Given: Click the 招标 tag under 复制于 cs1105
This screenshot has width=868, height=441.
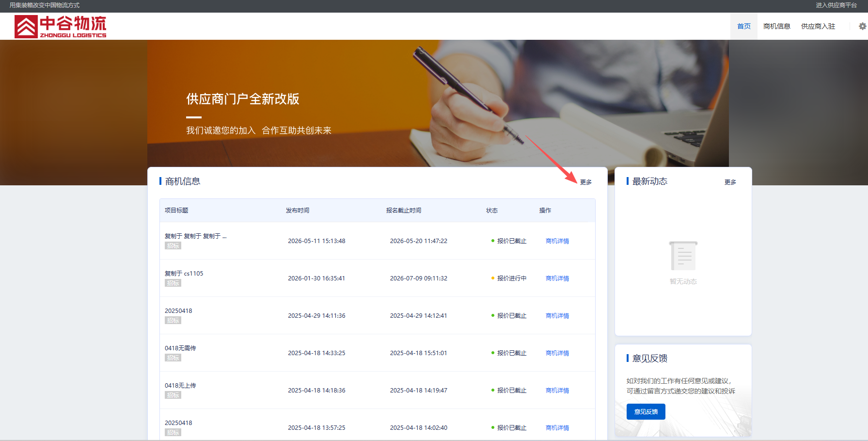Looking at the screenshot, I should [x=173, y=283].
